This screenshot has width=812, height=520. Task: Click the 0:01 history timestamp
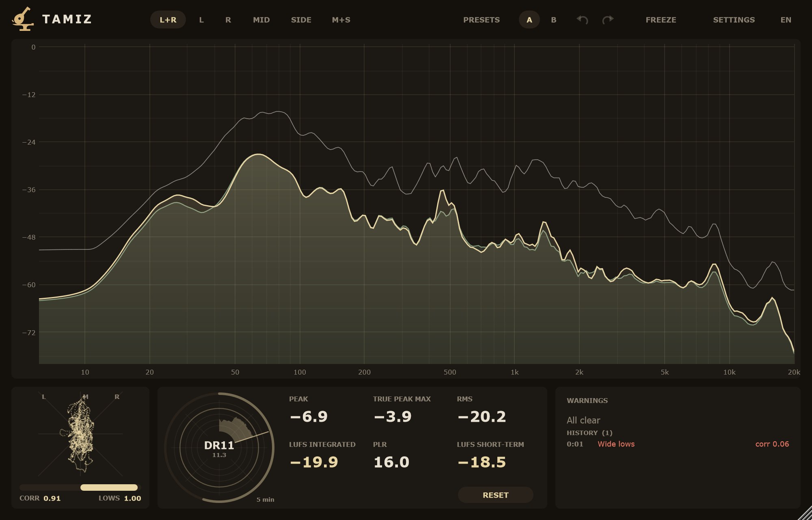pyautogui.click(x=575, y=444)
